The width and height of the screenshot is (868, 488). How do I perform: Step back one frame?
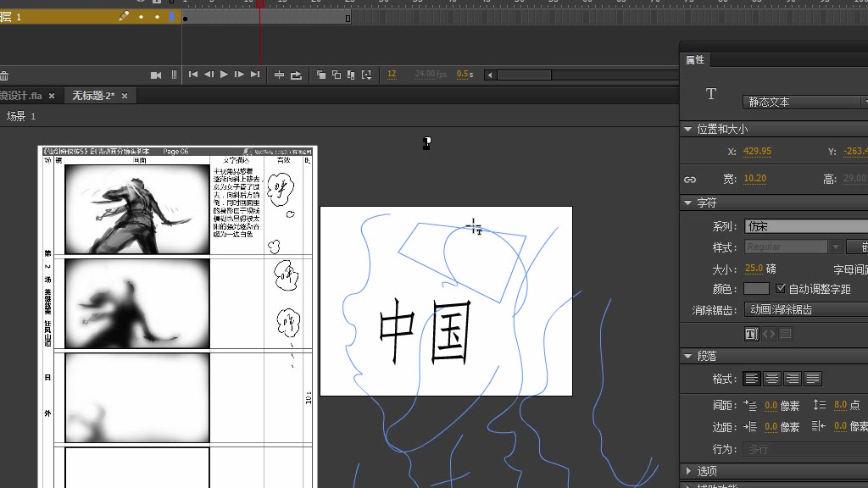tap(209, 75)
